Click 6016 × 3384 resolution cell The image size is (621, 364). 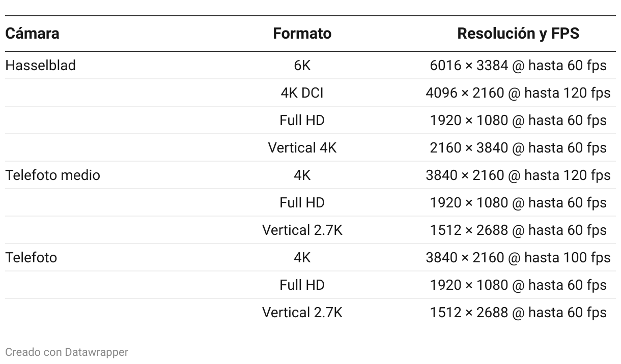(518, 66)
